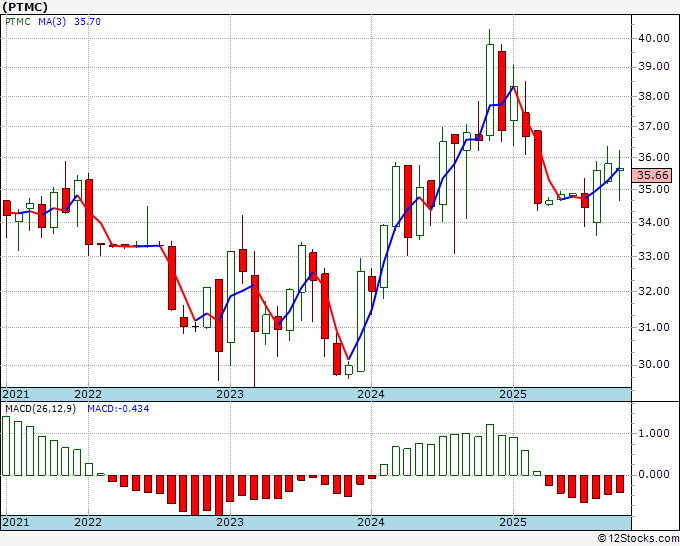The image size is (680, 546).
Task: Click 2025 on the MACD panel time axis
Action: point(512,522)
